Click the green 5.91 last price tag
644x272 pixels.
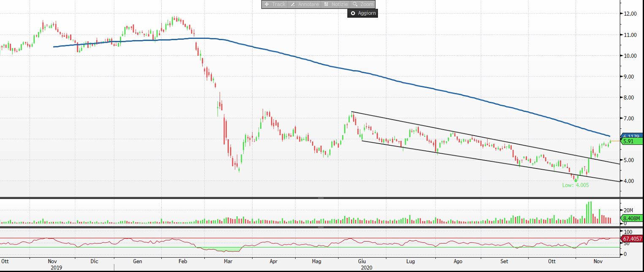pyautogui.click(x=631, y=141)
